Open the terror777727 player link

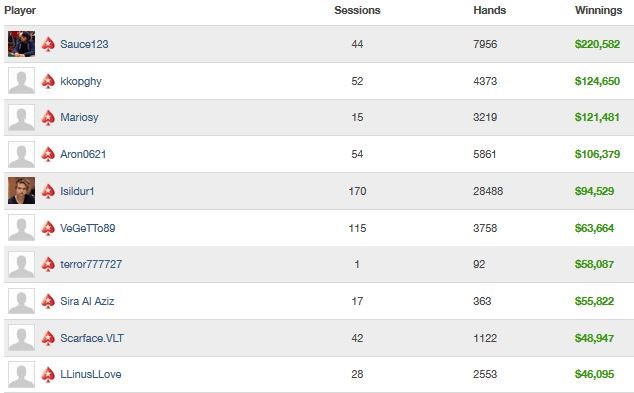tap(91, 264)
